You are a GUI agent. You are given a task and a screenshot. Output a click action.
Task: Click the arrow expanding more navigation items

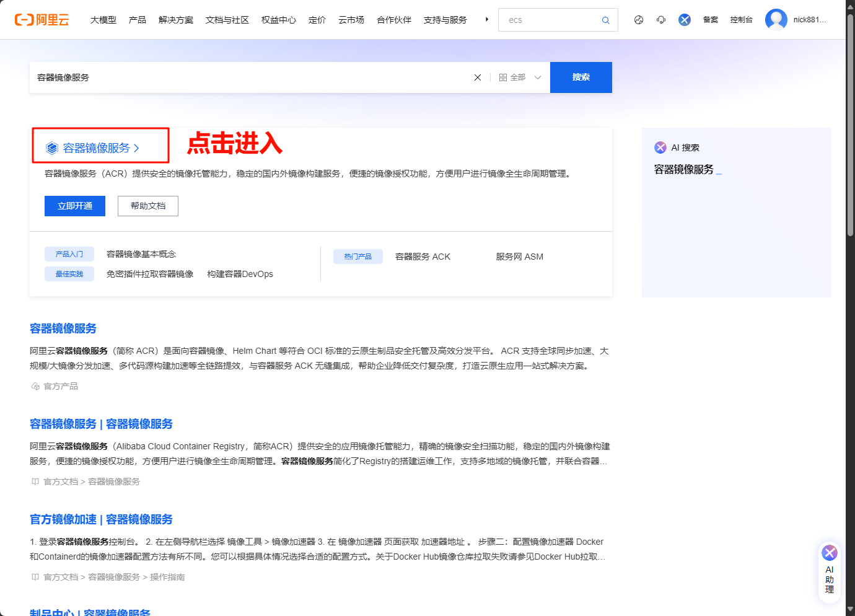pos(487,20)
